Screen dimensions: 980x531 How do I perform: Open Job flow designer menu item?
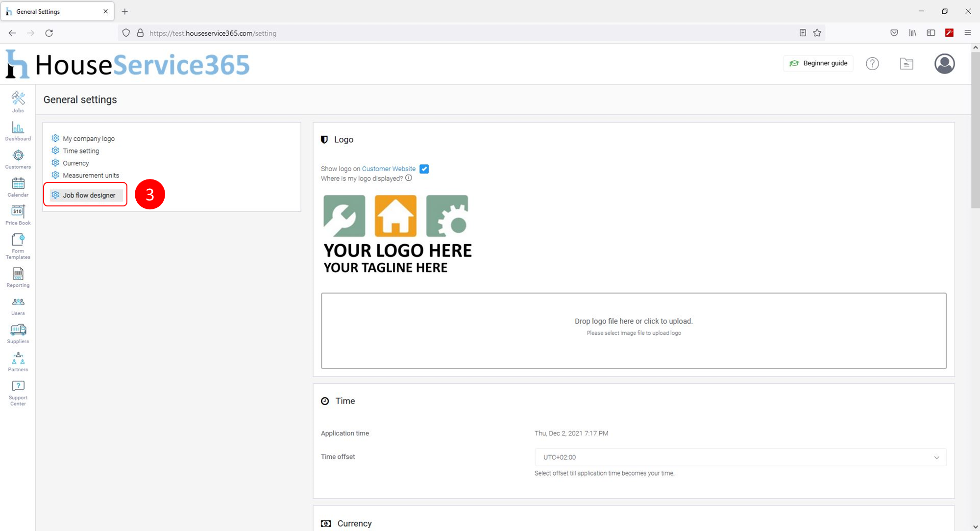click(86, 195)
